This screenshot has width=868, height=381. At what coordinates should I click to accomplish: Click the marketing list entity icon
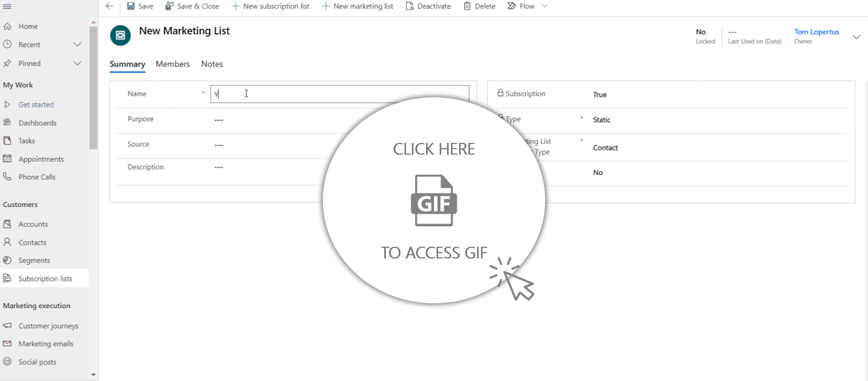coord(120,36)
